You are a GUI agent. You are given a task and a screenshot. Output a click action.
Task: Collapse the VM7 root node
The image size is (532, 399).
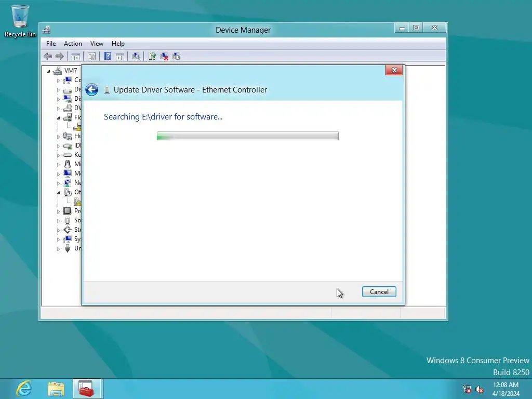(x=48, y=71)
